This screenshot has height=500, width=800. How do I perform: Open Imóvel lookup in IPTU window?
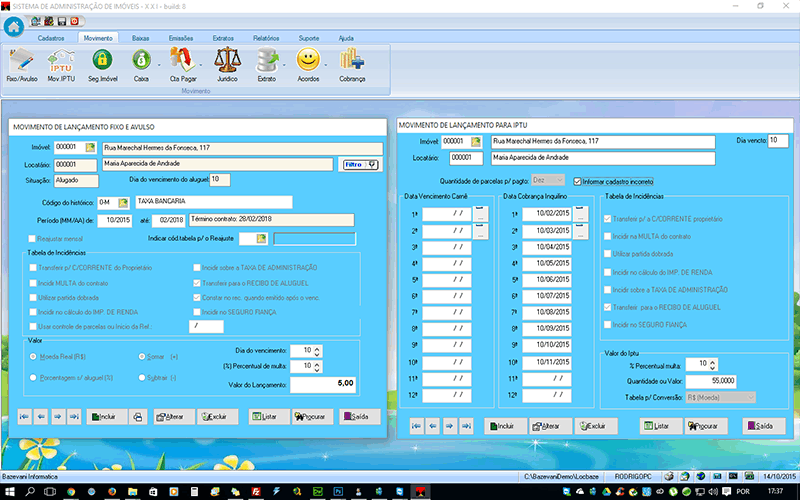(476, 142)
